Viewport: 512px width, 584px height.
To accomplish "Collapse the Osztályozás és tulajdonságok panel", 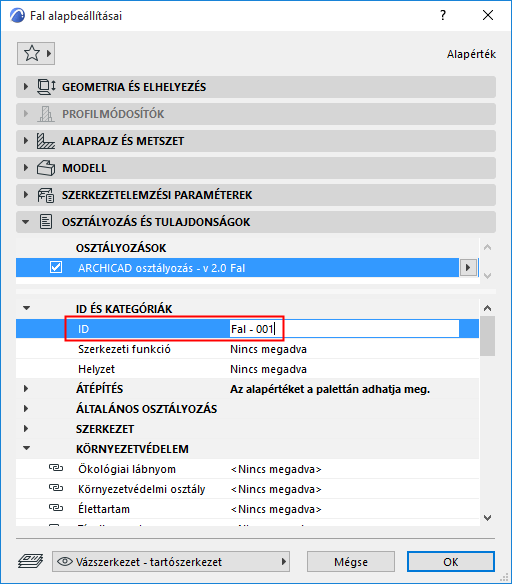I will tap(25, 222).
